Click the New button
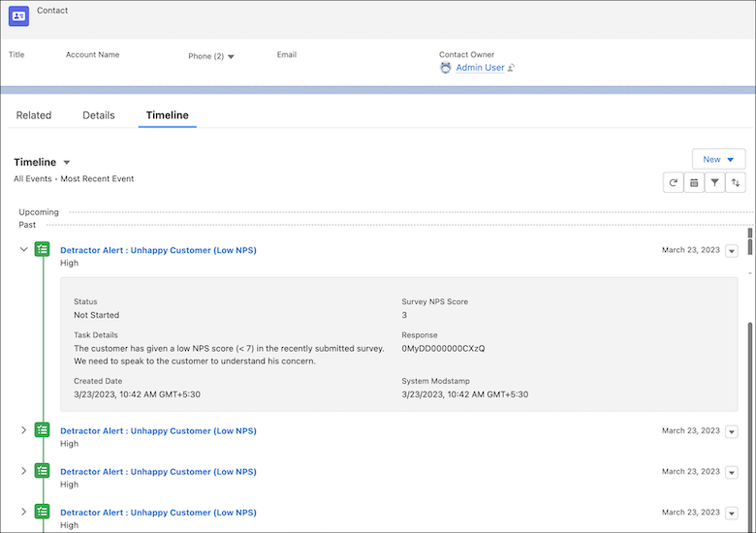 pos(718,159)
